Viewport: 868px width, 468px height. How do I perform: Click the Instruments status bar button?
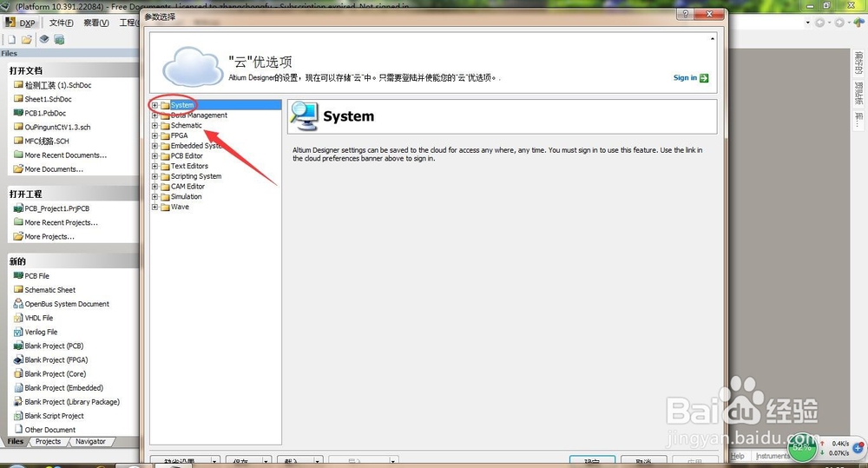tap(773, 456)
